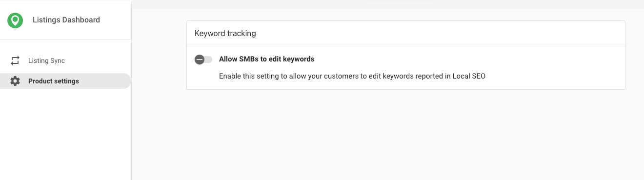Click the Listing Sync arrows icon
The width and height of the screenshot is (644, 180).
[x=15, y=60]
